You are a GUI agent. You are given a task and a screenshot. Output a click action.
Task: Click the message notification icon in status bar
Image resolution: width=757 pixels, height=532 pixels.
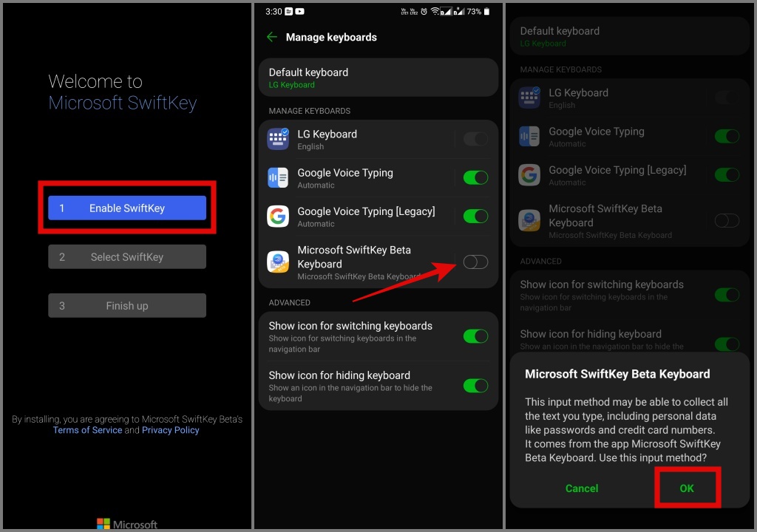pos(289,11)
